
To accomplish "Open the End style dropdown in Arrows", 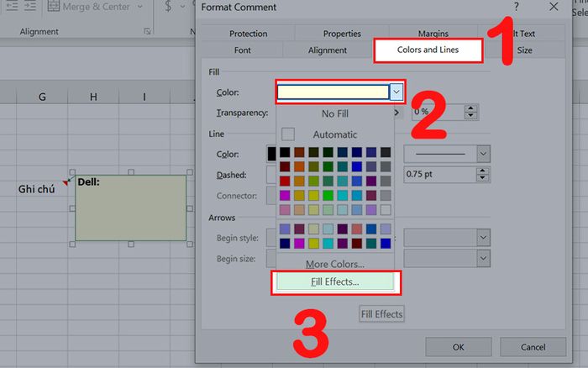I will click(483, 238).
